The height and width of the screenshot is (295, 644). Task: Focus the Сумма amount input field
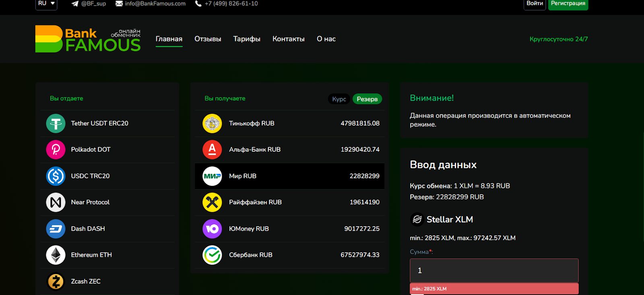[x=494, y=270]
